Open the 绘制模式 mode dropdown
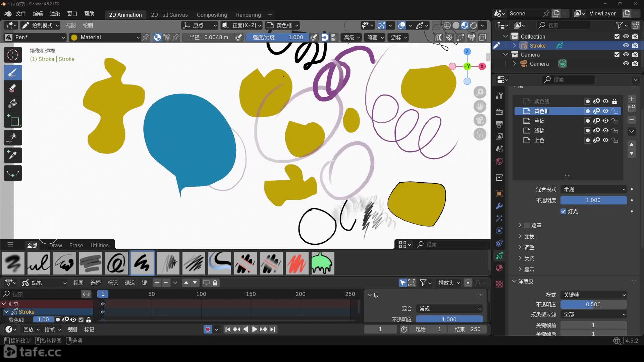 40,25
